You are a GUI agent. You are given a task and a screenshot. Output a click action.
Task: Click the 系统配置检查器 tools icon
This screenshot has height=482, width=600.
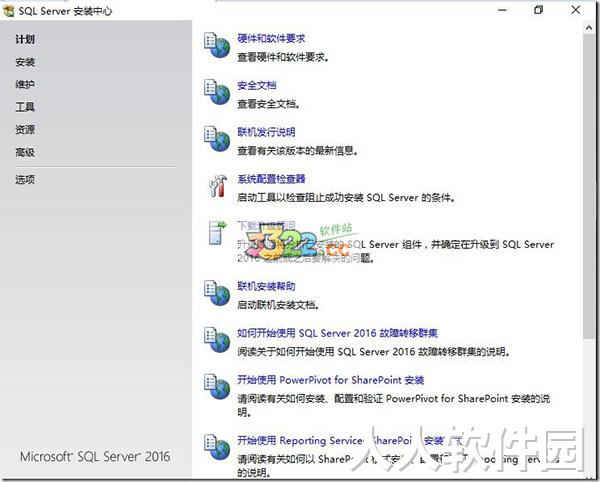218,186
